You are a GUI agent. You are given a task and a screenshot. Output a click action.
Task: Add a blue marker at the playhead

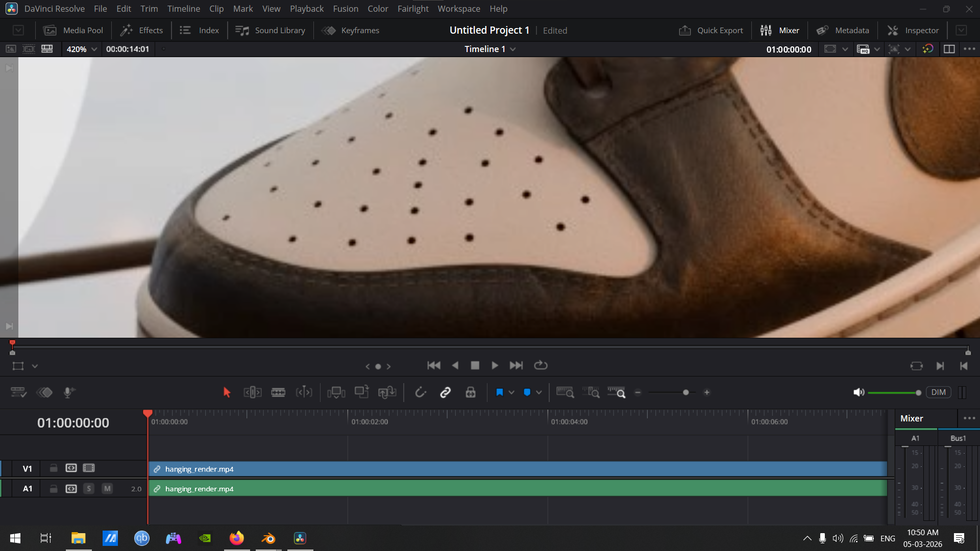pos(527,392)
